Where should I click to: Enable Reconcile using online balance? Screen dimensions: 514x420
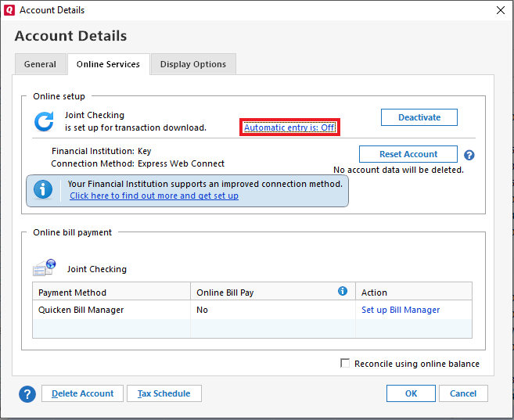click(345, 364)
